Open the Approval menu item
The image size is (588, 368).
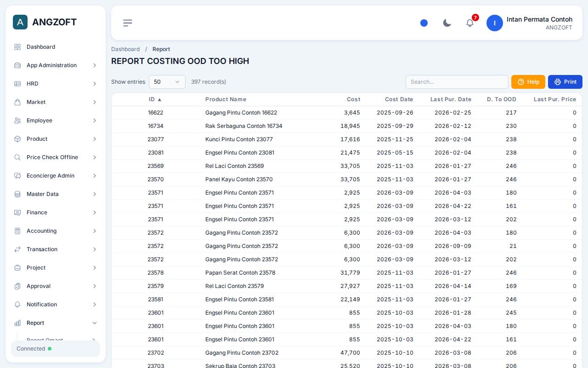[55, 286]
